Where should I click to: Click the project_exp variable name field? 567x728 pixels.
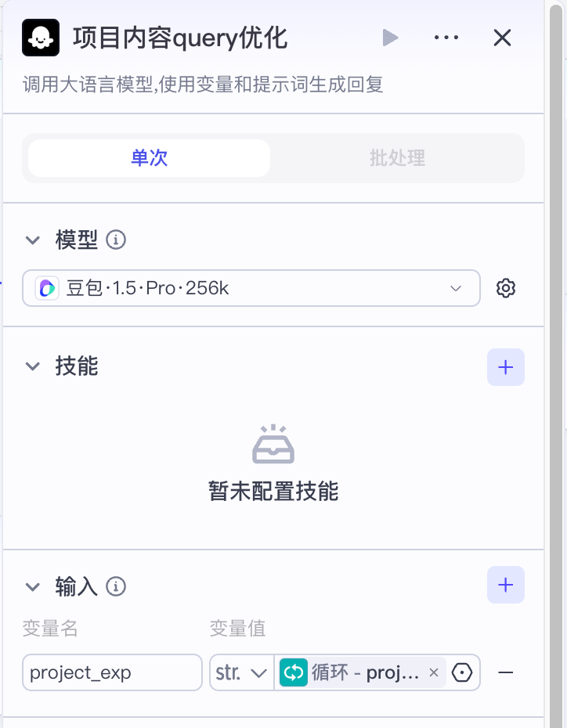(112, 672)
